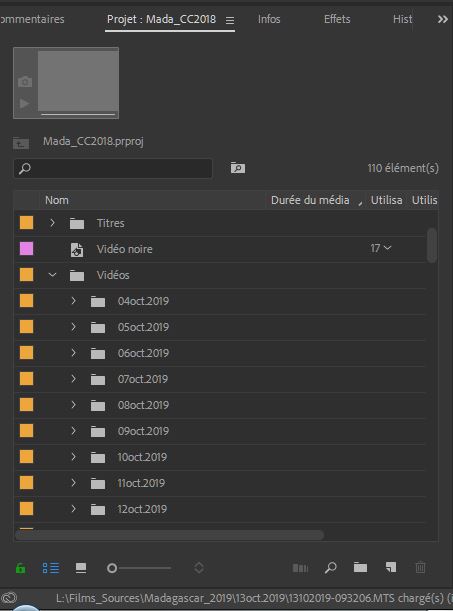Open the Effets panel tab

(337, 19)
